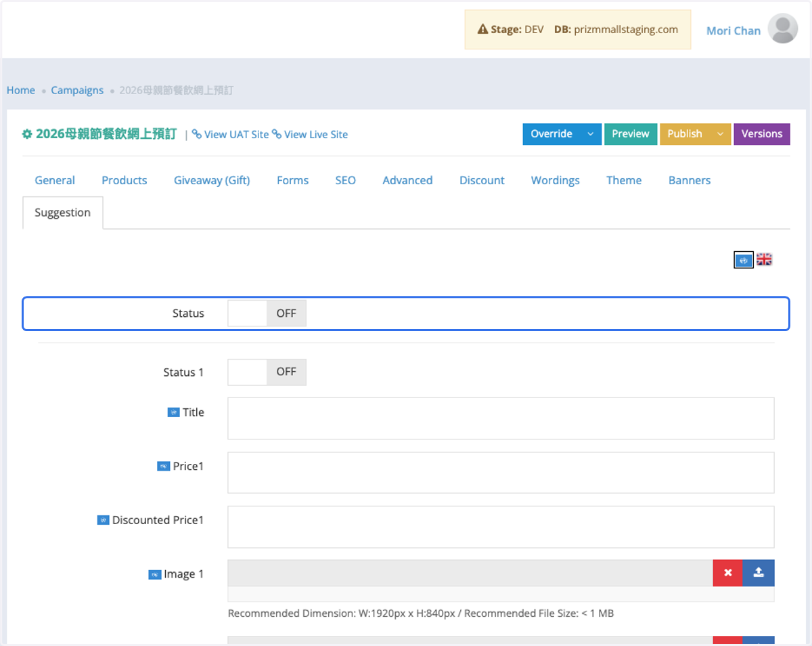This screenshot has width=812, height=646.
Task: Click the Publish button
Action: (x=685, y=134)
